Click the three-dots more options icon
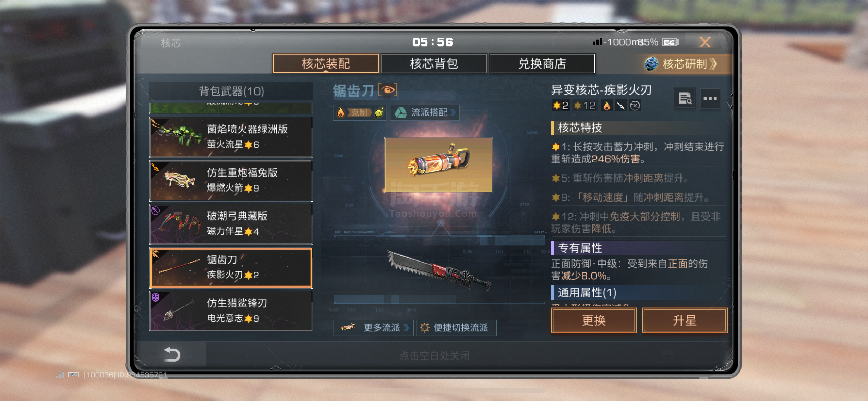This screenshot has width=868, height=401. click(710, 98)
